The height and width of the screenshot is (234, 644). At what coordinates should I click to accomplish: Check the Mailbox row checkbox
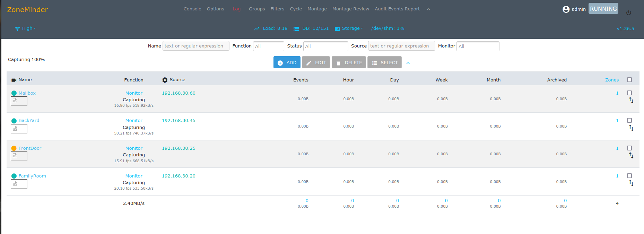coord(629,93)
